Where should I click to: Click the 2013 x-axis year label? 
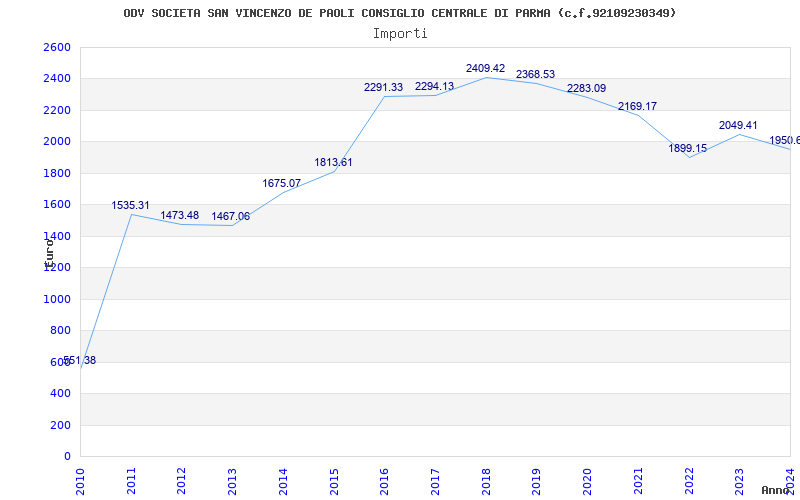[233, 481]
